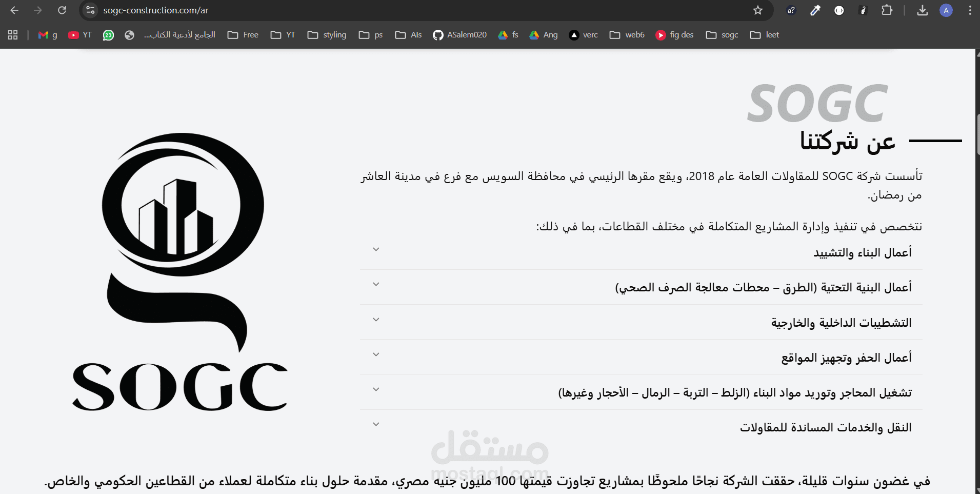
Task: Expand the التشطيبات الداخلية والخارجية chevron
Action: (376, 320)
